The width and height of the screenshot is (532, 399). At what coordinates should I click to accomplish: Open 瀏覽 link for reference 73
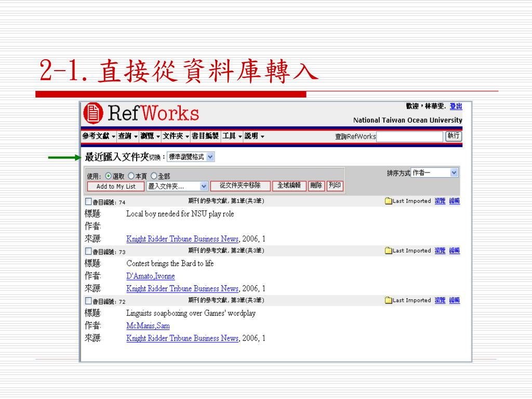pyautogui.click(x=440, y=250)
